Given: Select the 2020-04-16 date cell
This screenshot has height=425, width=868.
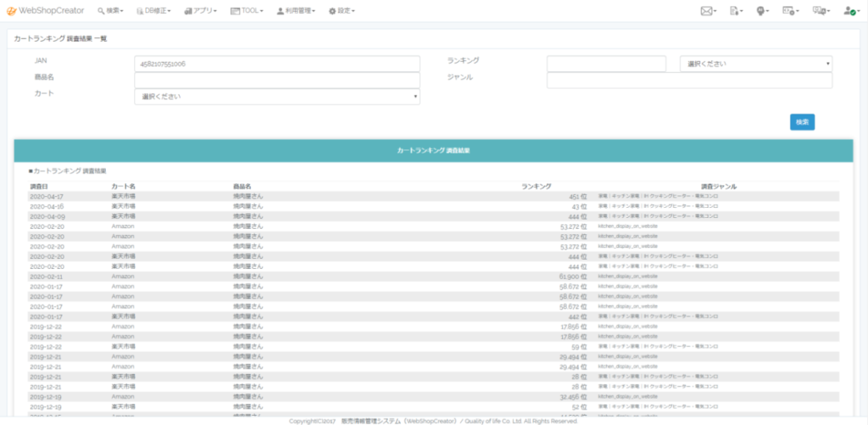Looking at the screenshot, I should pyautogui.click(x=47, y=206).
